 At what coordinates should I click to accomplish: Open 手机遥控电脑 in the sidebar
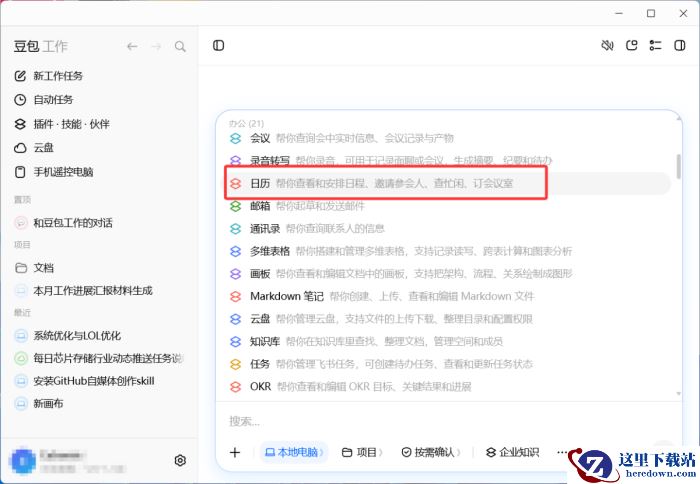coord(54,172)
